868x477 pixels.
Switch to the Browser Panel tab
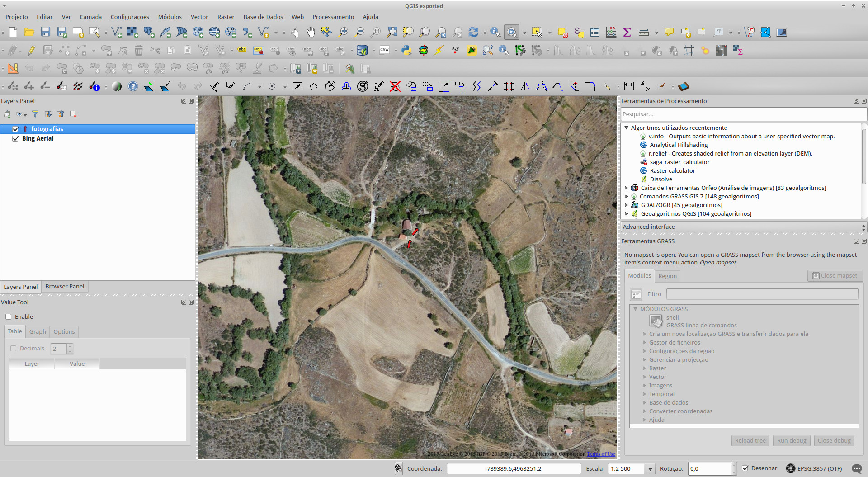coord(64,286)
